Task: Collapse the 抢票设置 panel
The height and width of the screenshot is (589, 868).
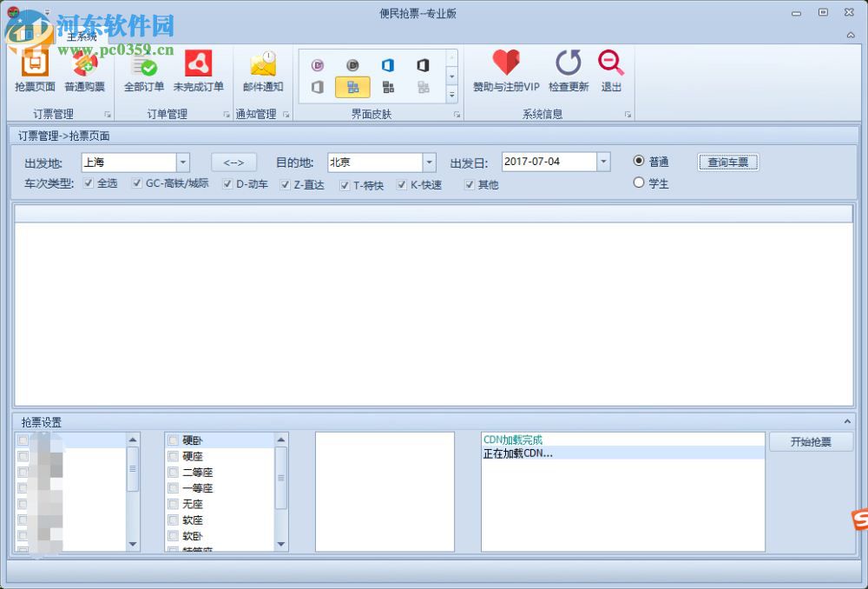Action: point(847,421)
